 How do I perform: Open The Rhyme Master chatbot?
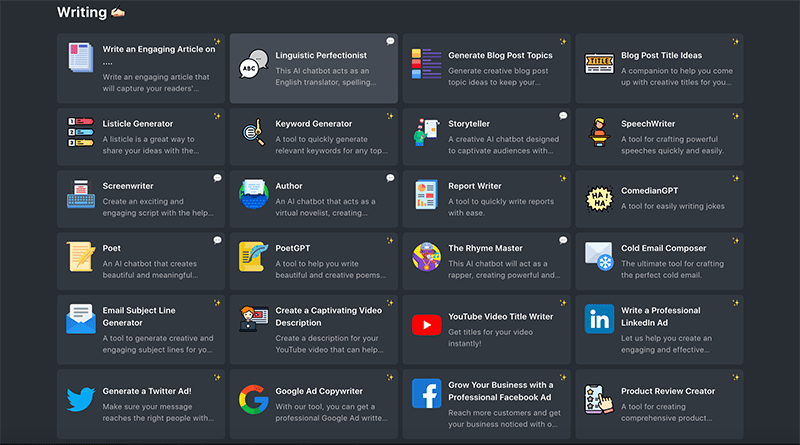click(x=486, y=261)
